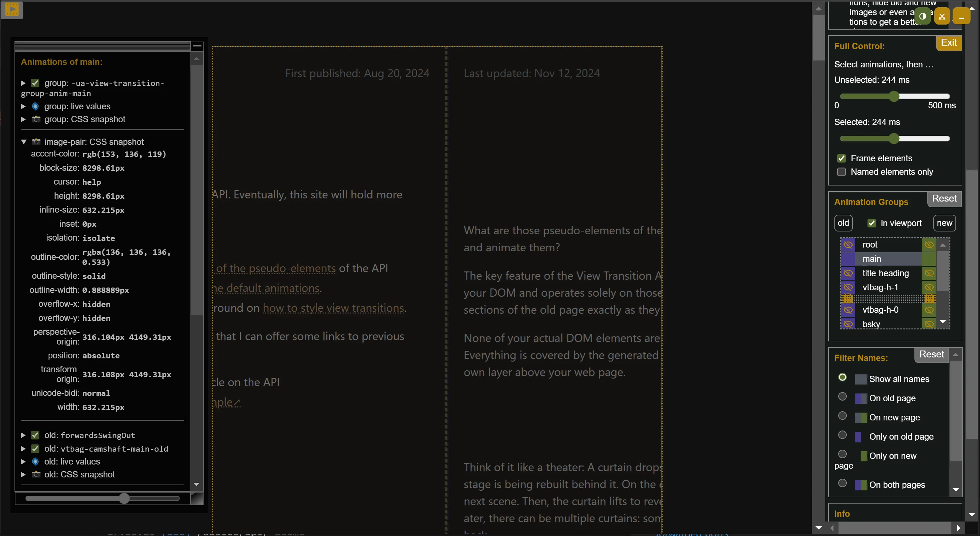Click the eye icon next to 'title-heading'
Screen dimensions: 980x536
[847, 273]
